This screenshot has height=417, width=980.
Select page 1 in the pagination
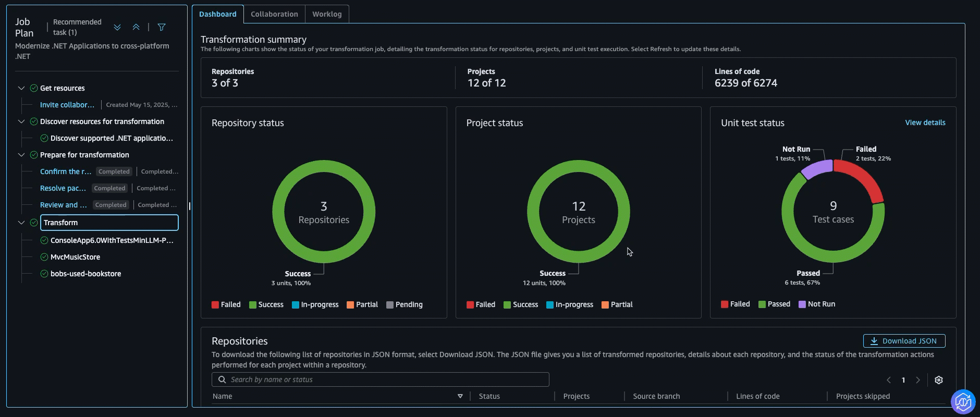click(903, 380)
